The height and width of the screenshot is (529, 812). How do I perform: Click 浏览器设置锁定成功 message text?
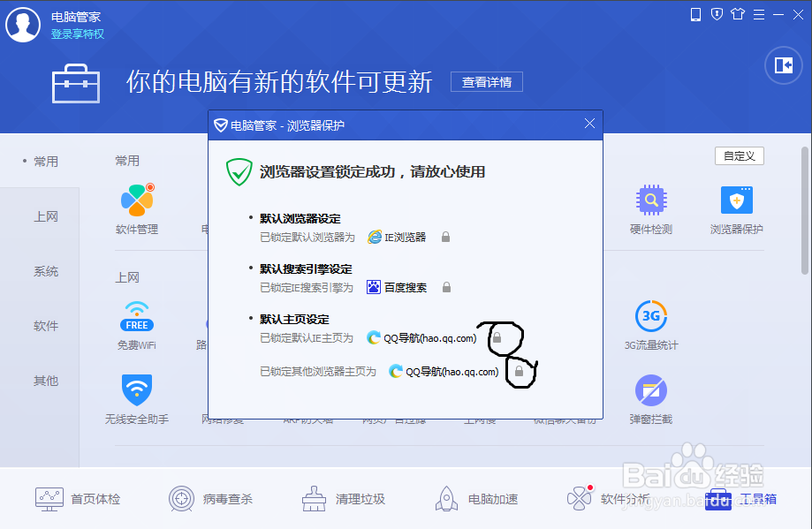[372, 172]
